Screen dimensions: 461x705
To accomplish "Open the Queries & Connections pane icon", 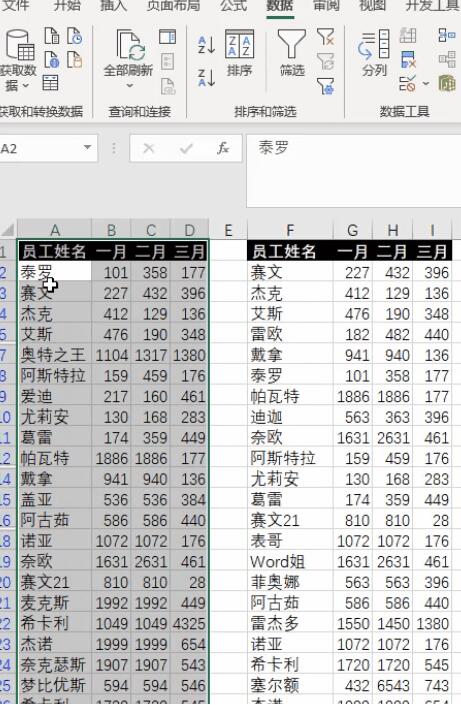I will pyautogui.click(x=167, y=37).
